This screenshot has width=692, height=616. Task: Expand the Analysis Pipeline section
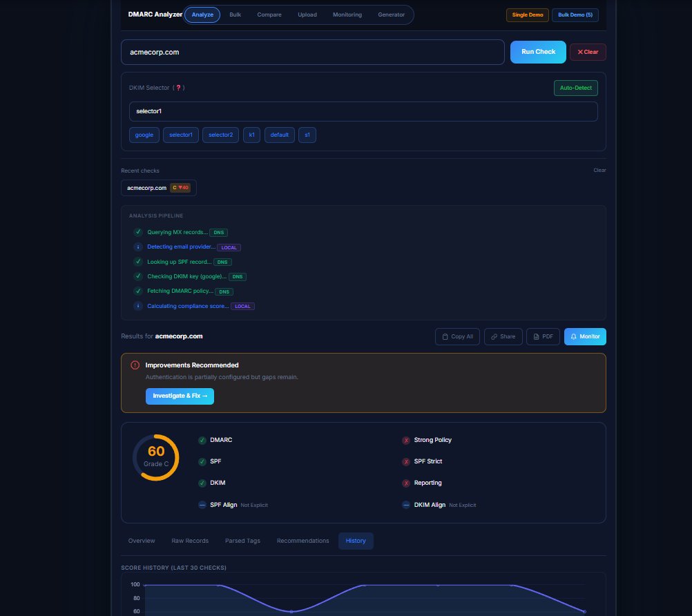pyautogui.click(x=157, y=215)
